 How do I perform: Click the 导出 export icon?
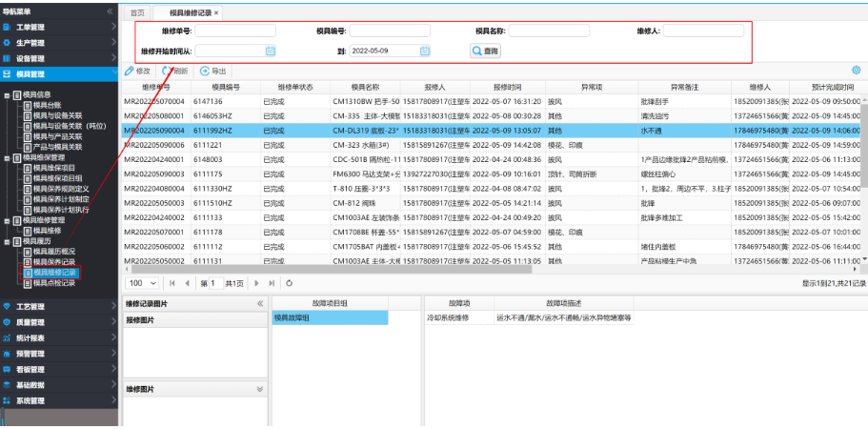point(204,71)
